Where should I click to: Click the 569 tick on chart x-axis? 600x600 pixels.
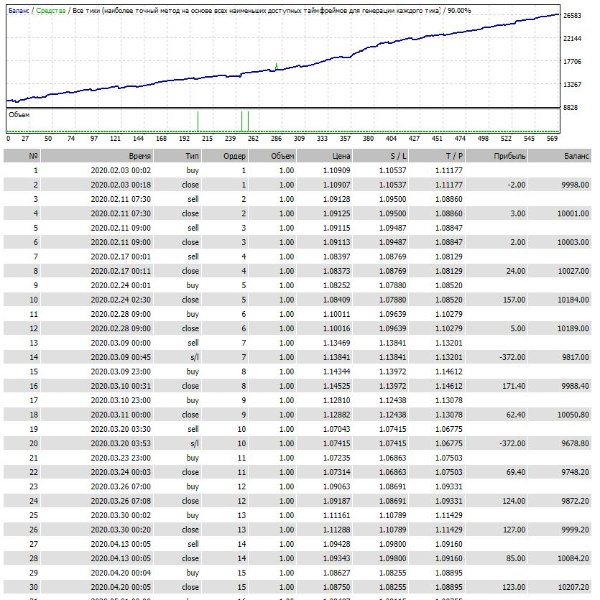pyautogui.click(x=552, y=139)
